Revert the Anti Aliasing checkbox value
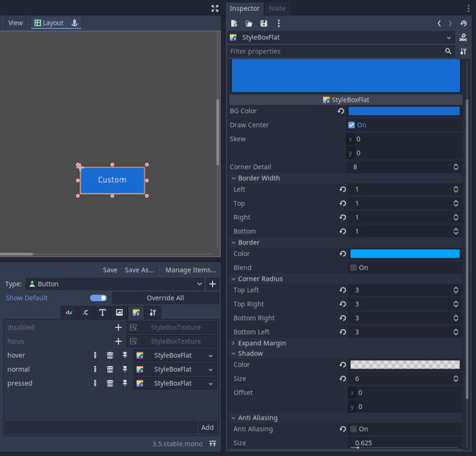This screenshot has width=476, height=456. coord(343,429)
